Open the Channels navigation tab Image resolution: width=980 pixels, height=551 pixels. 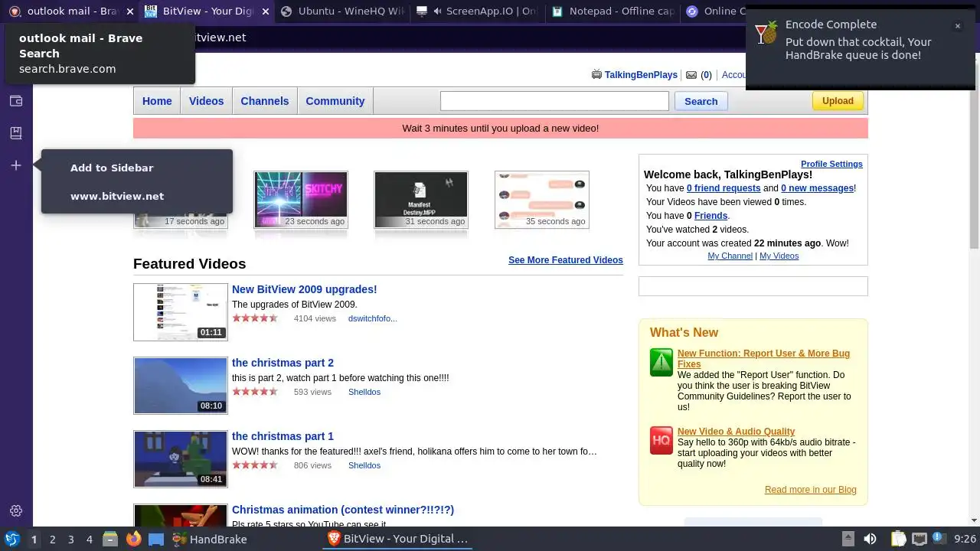pyautogui.click(x=264, y=101)
